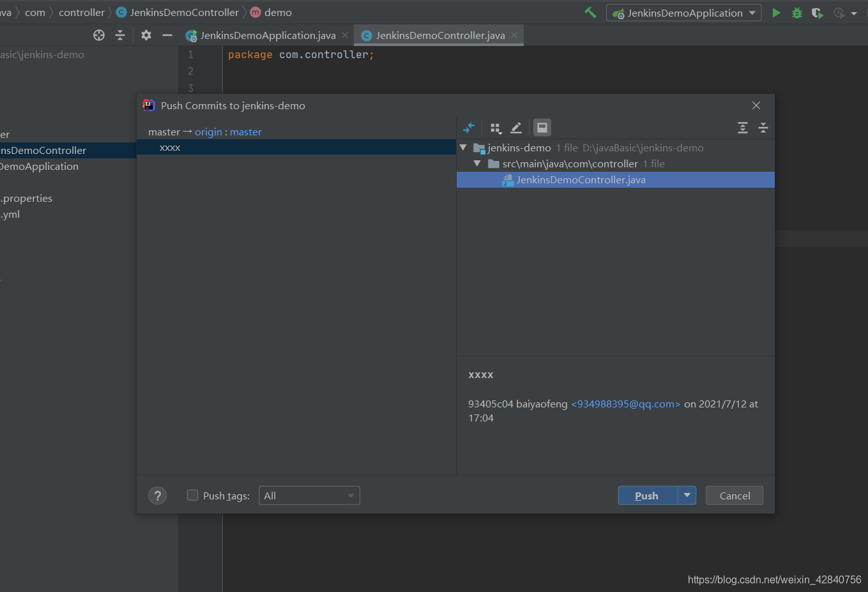This screenshot has width=868, height=592.
Task: Open the help question mark button
Action: click(x=157, y=496)
